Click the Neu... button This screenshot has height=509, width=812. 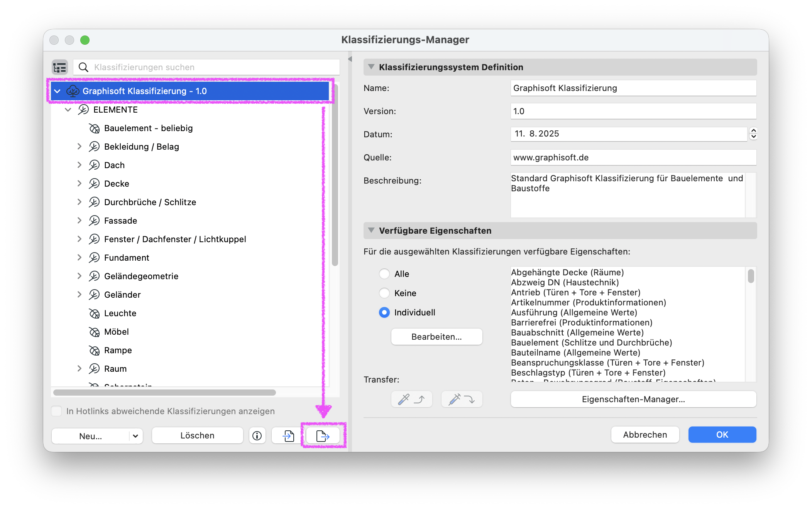[x=90, y=436]
